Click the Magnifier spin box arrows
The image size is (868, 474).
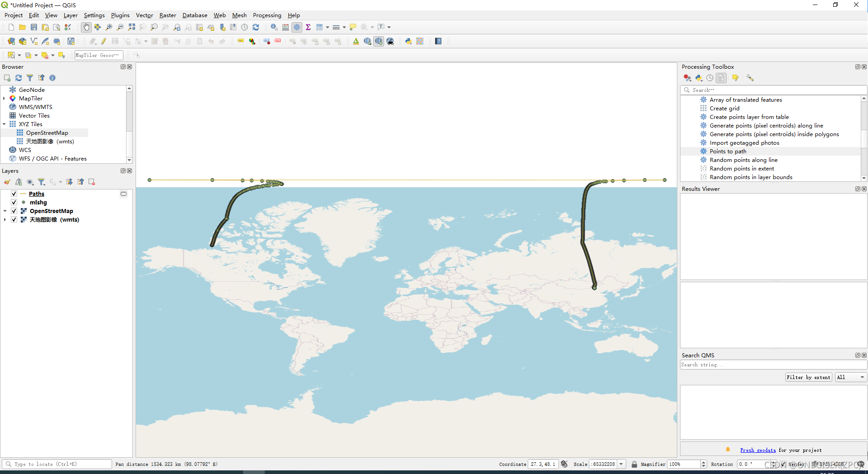click(x=704, y=464)
